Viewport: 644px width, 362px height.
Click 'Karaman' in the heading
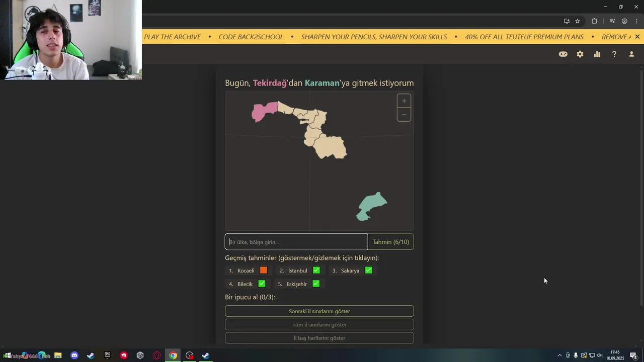[322, 83]
